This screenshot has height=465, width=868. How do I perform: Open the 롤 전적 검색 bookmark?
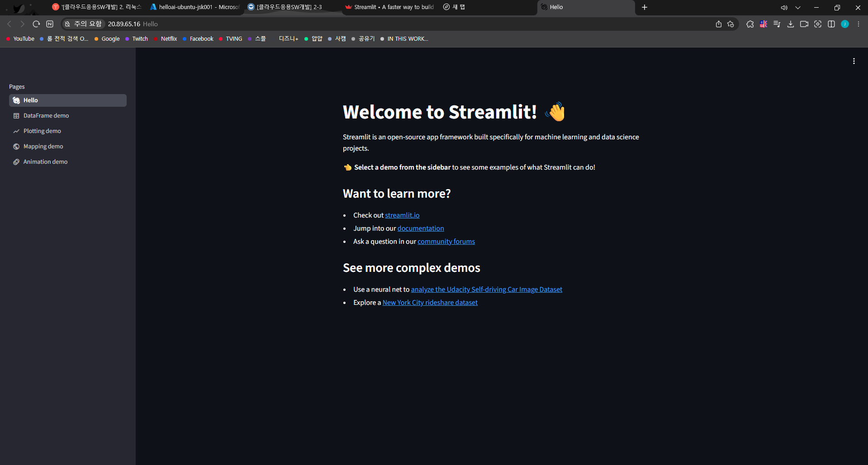(64, 39)
